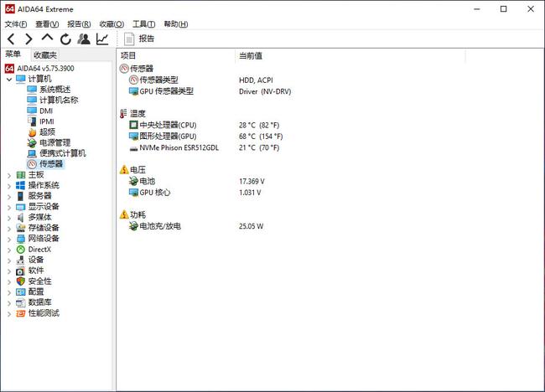Click the 报告 report button
545x392 pixels.
[139, 39]
